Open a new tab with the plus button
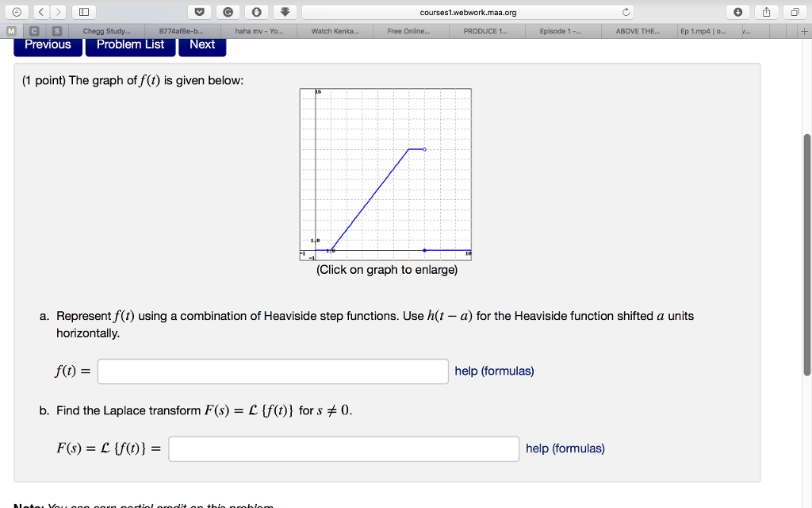This screenshot has height=508, width=812. coord(804,32)
